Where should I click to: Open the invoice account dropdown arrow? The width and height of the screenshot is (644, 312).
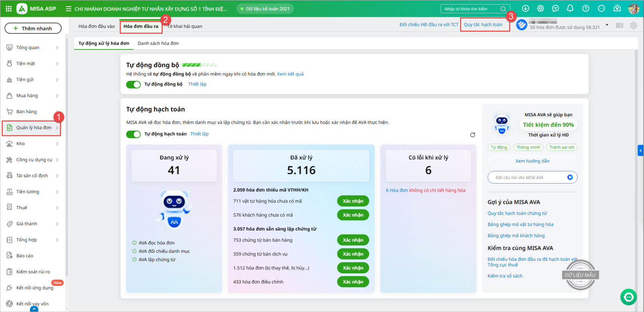pos(607,25)
